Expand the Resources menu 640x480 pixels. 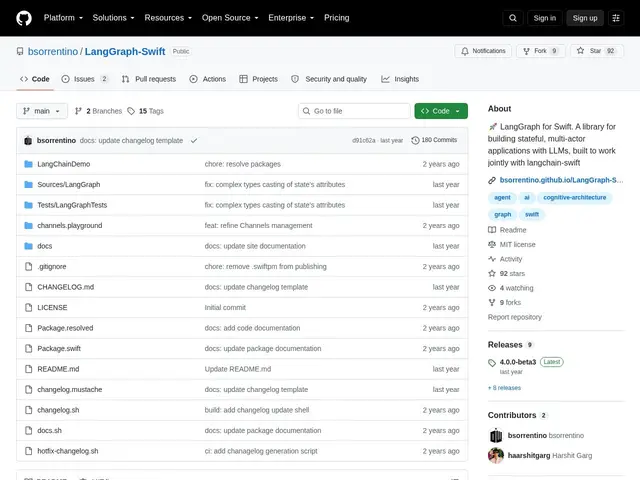[168, 18]
